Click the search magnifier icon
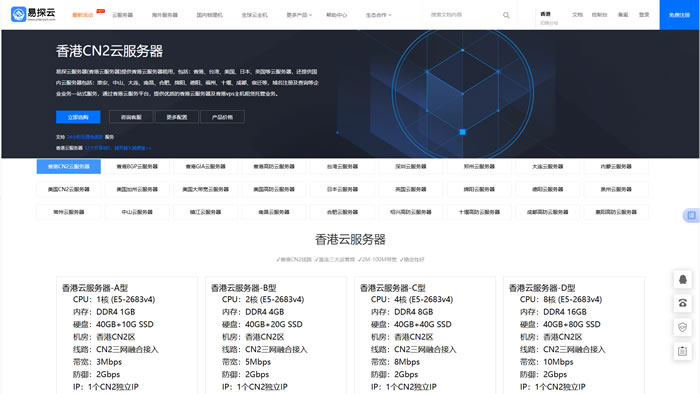Viewport: 700px width, 394px height. [506, 15]
